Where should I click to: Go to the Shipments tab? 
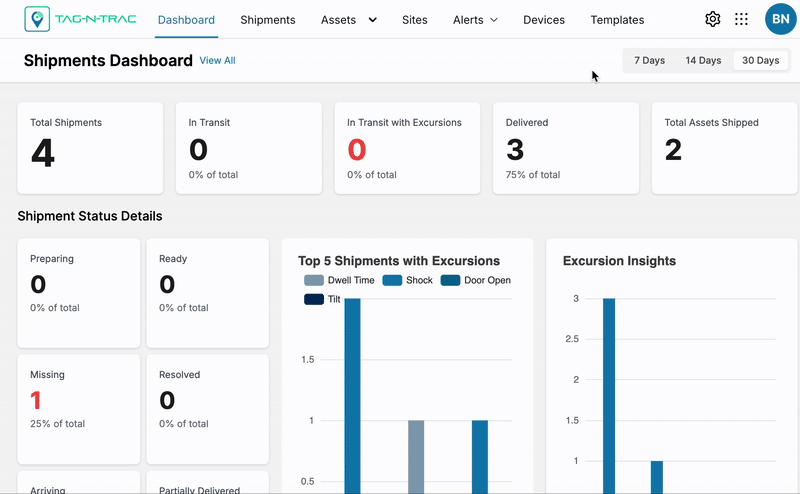pos(267,20)
